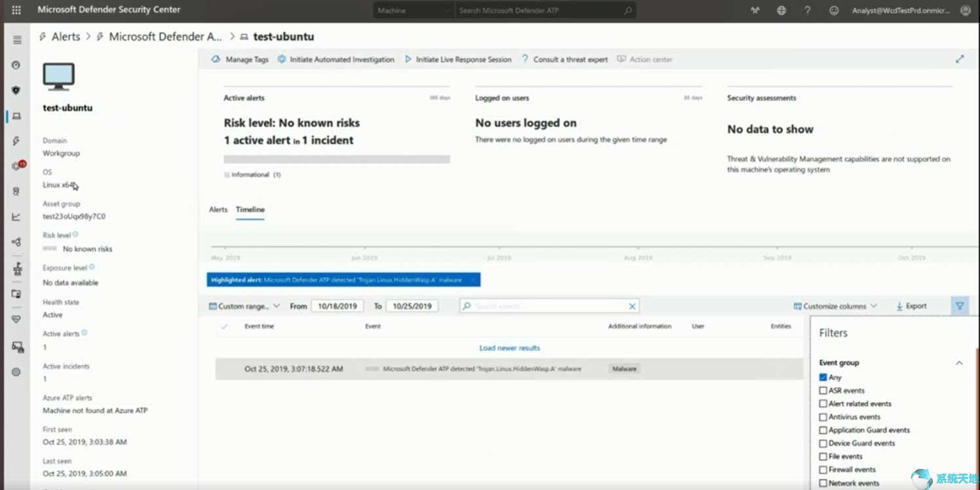Screen dimensions: 980x490
Task: Open the app launcher waffle icon
Action: click(16, 10)
